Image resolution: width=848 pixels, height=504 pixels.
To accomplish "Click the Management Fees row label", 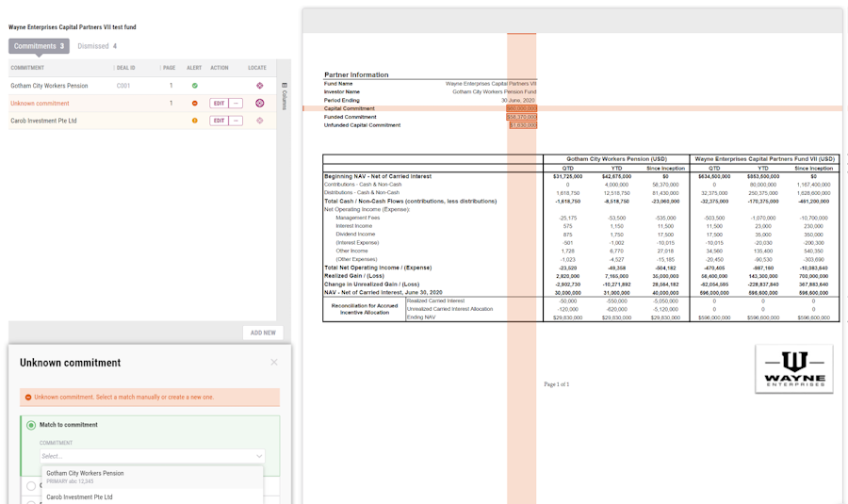I will coord(358,218).
